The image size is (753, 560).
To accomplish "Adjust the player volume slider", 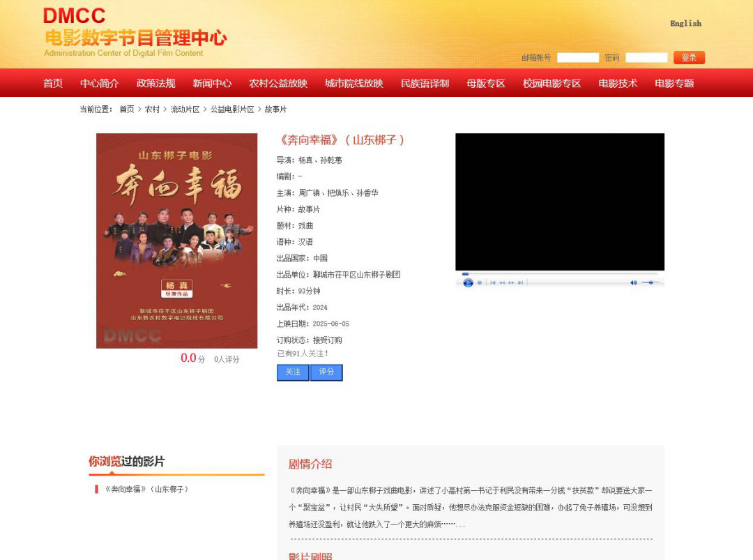I will pyautogui.click(x=651, y=282).
